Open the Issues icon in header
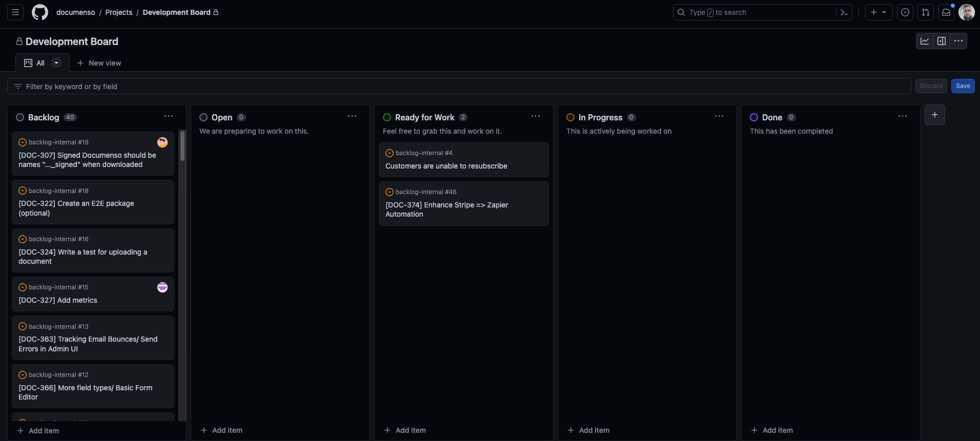 [x=905, y=12]
